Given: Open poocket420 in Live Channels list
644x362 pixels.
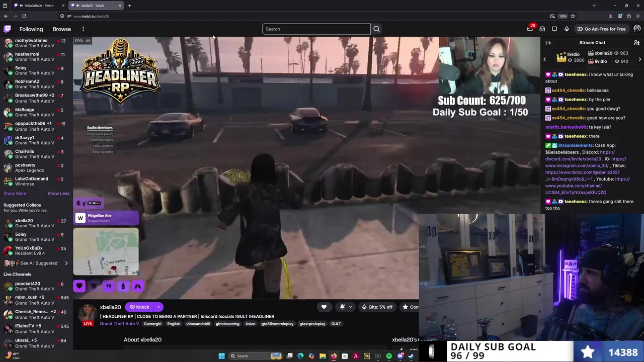Looking at the screenshot, I should pos(35,286).
